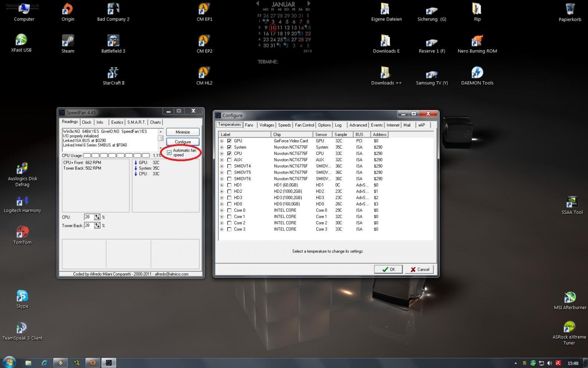Click the Configure button
Viewport: 588px width, 368px height.
[x=183, y=142]
